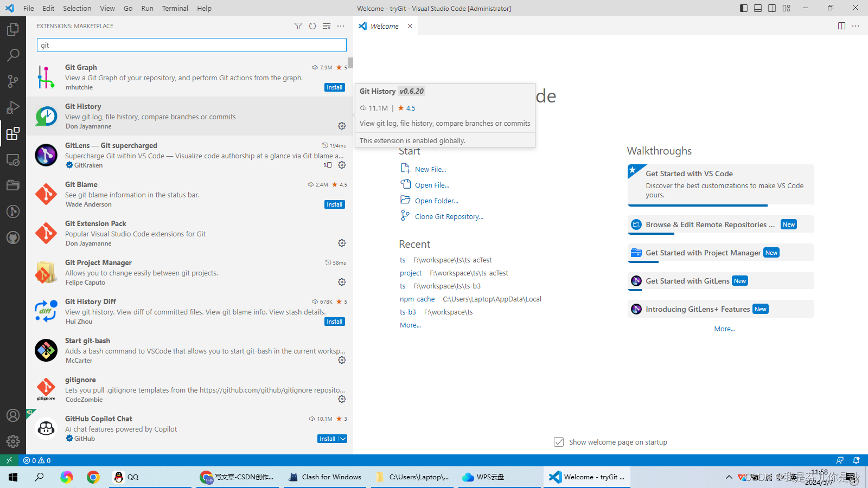
Task: Expand the GitHub Copilot Chat install dropdown arrow
Action: 343,439
